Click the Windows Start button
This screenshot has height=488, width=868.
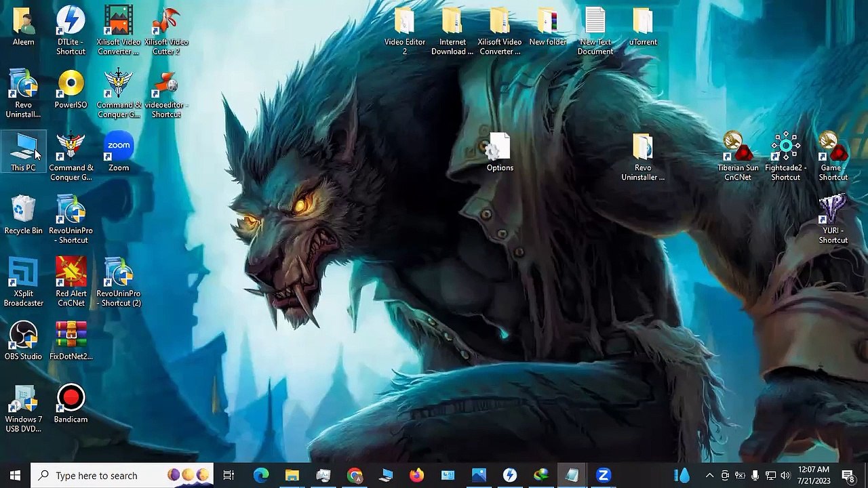point(15,476)
